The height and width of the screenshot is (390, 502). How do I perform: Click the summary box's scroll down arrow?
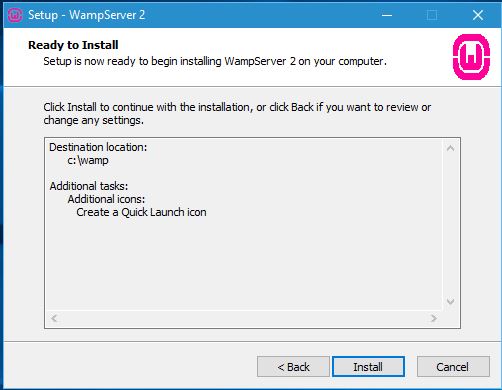pyautogui.click(x=450, y=302)
